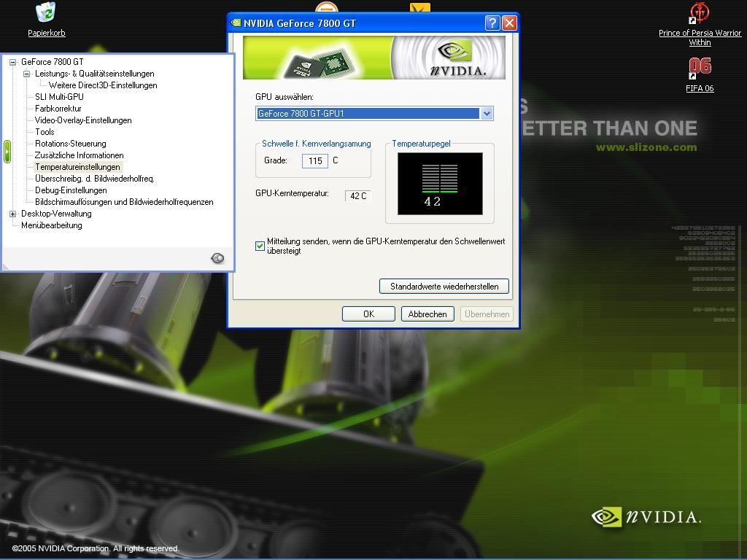Open Prince of Persia Warrior Within shortcut
Image resolution: width=747 pixels, height=560 pixels.
tap(700, 13)
